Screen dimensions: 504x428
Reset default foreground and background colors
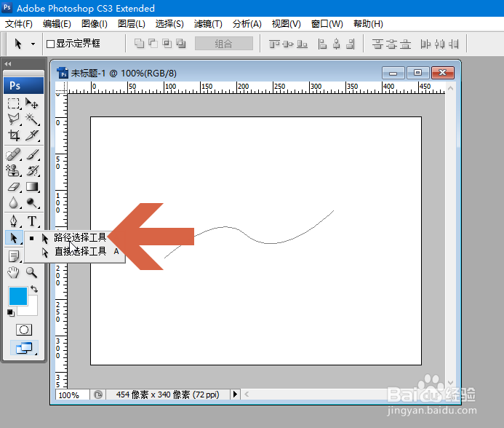[11, 312]
